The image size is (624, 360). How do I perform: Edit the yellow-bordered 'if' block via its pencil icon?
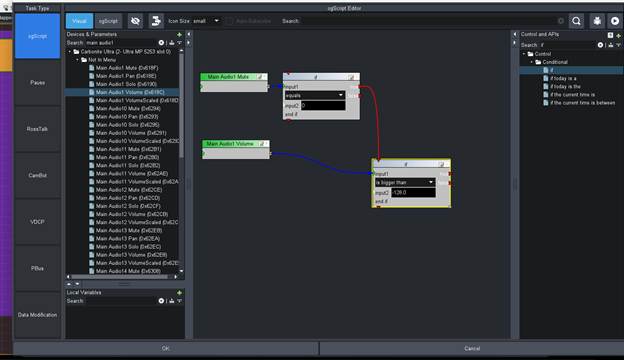[x=441, y=164]
